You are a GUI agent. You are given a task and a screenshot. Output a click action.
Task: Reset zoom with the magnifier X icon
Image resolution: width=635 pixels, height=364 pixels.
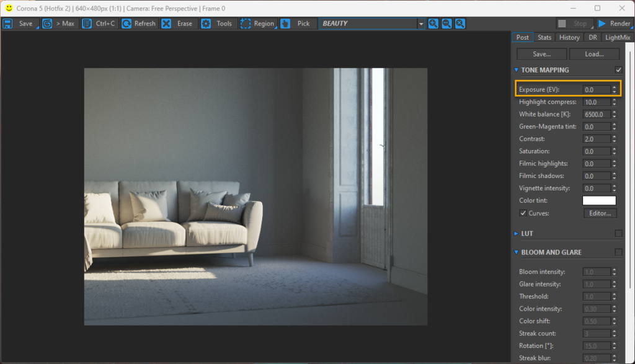pos(460,24)
